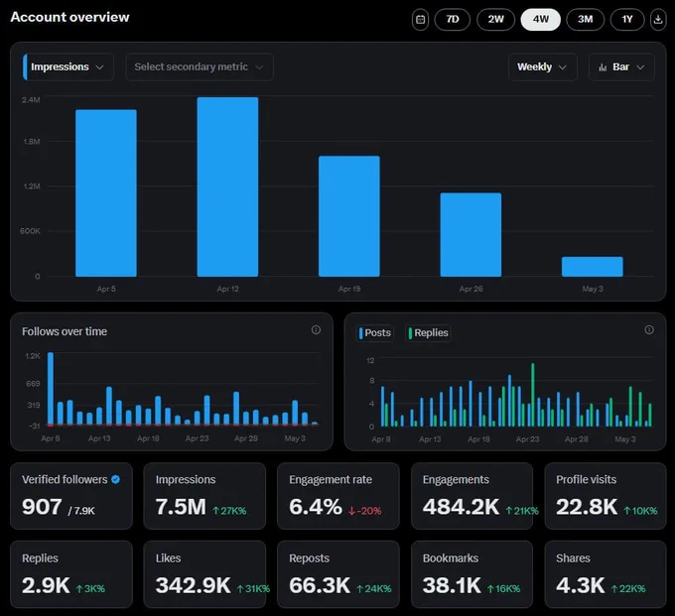
Task: Open the Bar chart type dropdown
Action: coord(621,67)
